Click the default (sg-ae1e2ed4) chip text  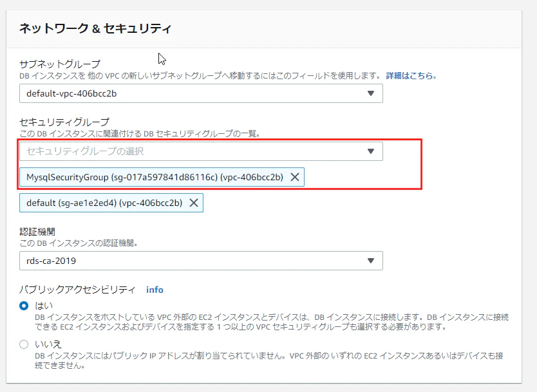tap(104, 203)
